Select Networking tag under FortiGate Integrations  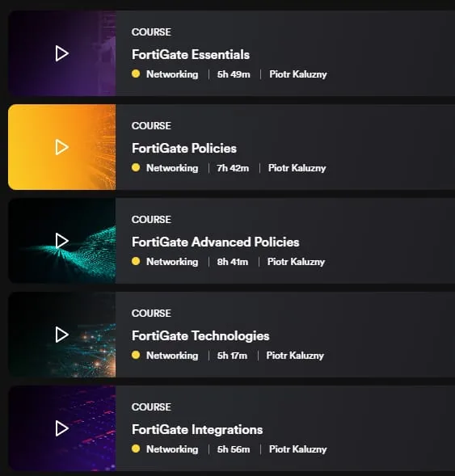tap(172, 449)
